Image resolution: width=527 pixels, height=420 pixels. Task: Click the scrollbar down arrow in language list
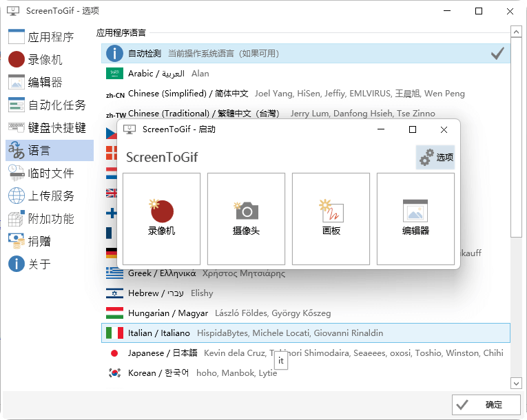click(x=516, y=383)
